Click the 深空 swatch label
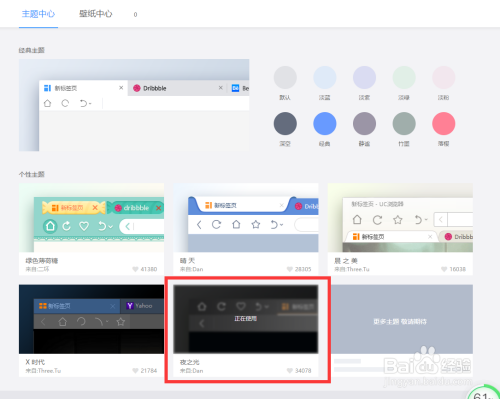 point(285,144)
